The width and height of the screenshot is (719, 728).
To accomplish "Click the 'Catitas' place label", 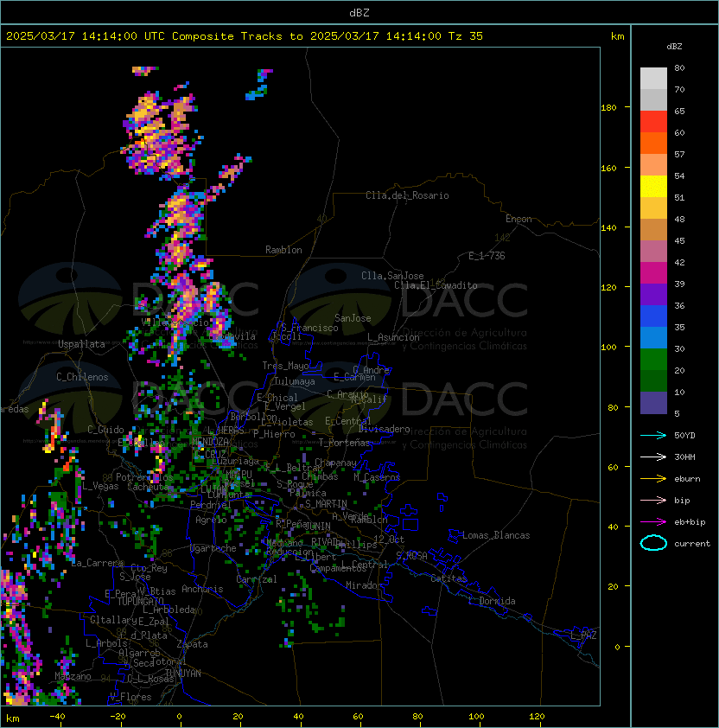I will (x=449, y=578).
